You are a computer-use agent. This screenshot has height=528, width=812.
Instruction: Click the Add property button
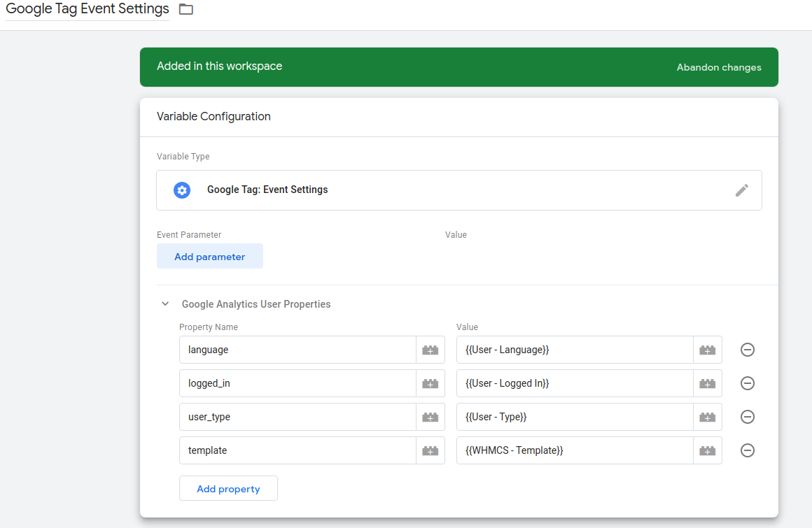point(228,489)
